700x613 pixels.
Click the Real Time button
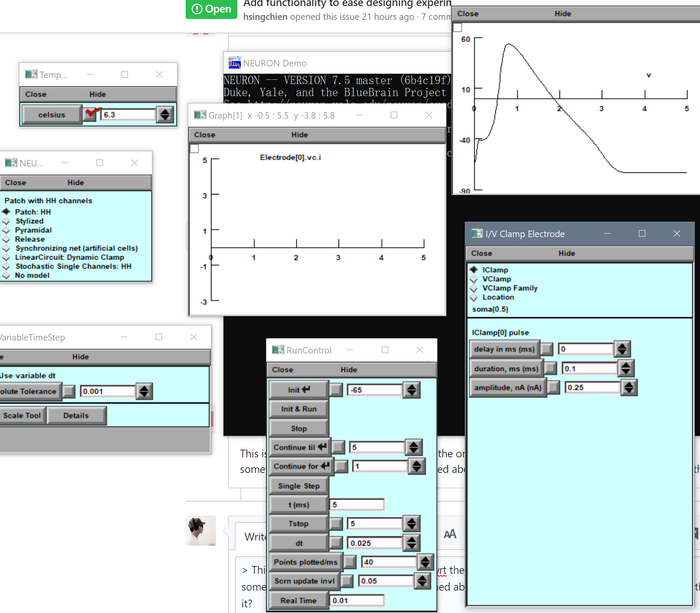coord(299,600)
